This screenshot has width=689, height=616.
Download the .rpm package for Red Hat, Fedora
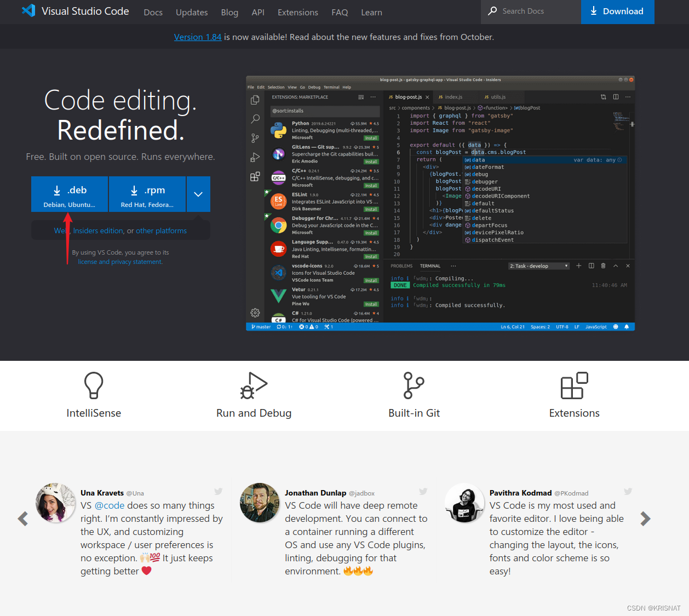(147, 194)
